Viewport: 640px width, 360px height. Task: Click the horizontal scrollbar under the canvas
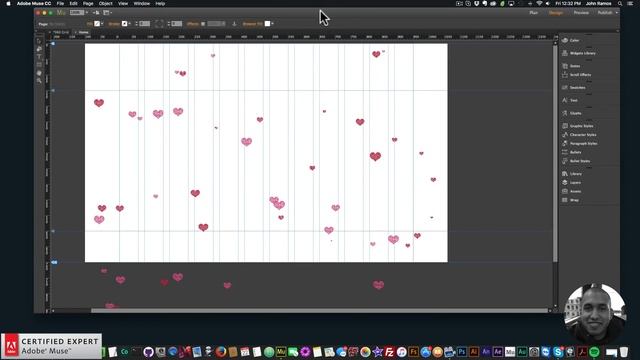point(319,311)
